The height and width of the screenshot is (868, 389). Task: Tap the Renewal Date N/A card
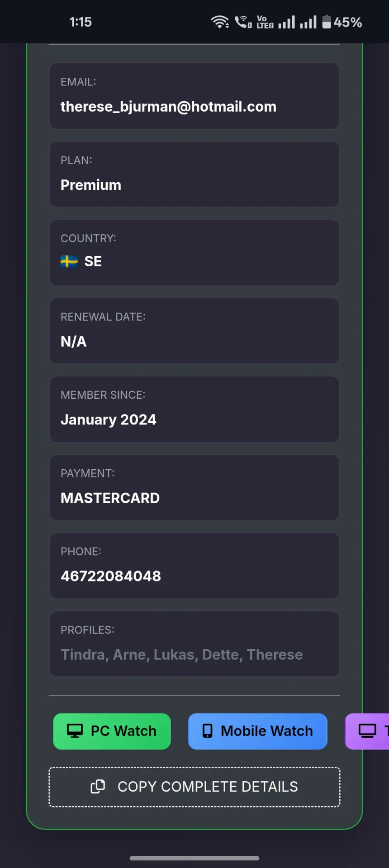194,331
